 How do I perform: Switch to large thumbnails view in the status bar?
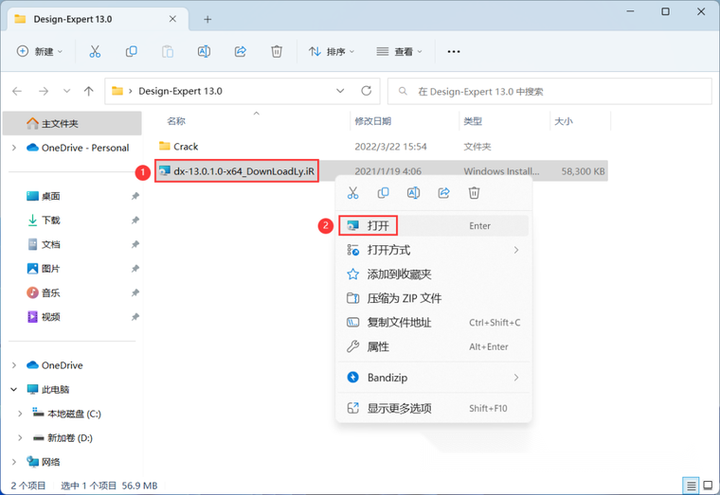[708, 485]
